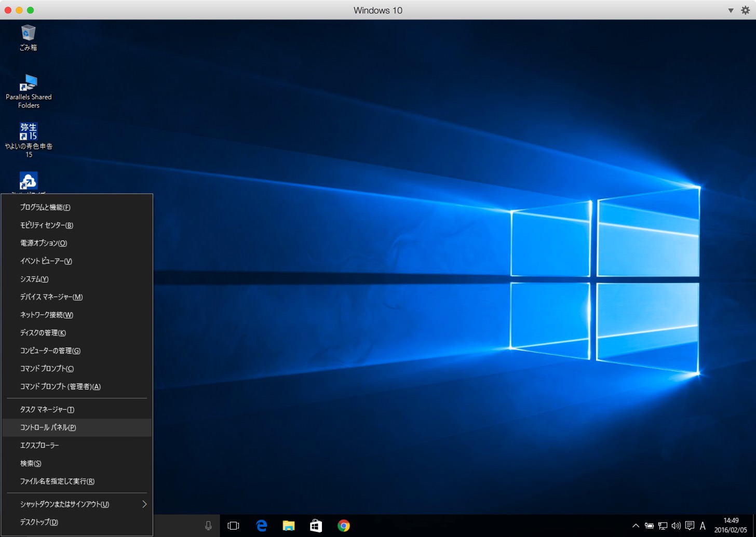Launch Google Chrome from the taskbar

[343, 526]
